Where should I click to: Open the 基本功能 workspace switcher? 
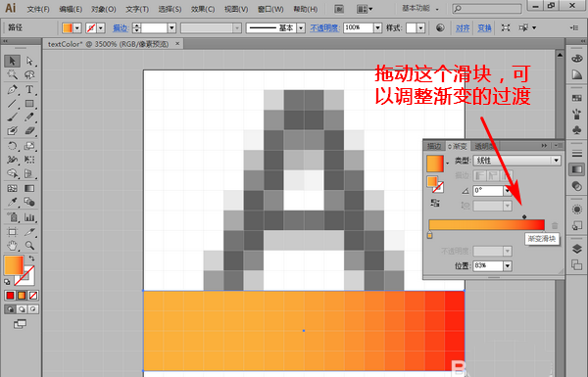[419, 8]
